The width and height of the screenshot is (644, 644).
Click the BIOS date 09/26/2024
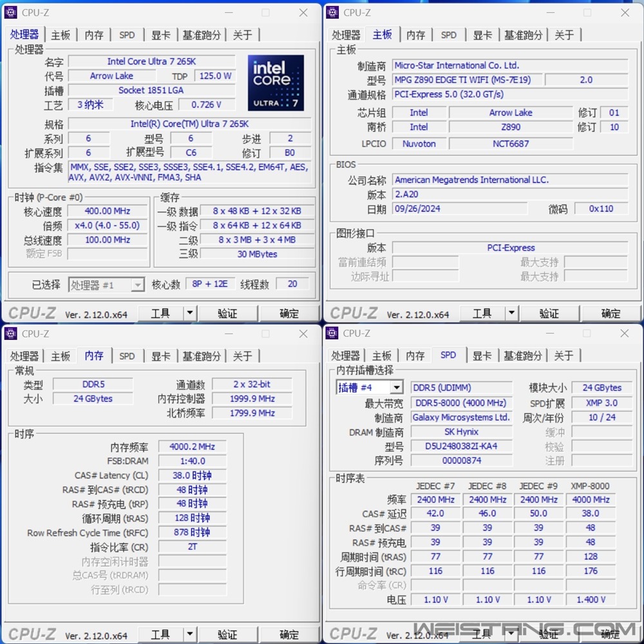point(460,209)
